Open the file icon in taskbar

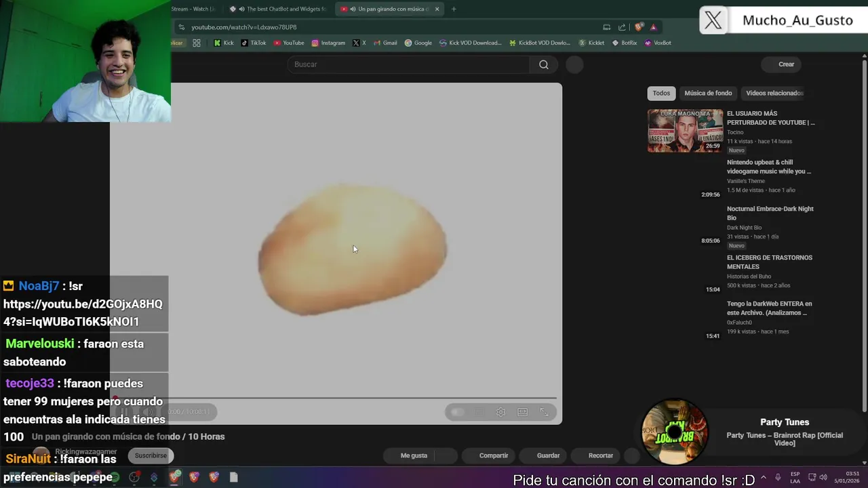pyautogui.click(x=234, y=477)
